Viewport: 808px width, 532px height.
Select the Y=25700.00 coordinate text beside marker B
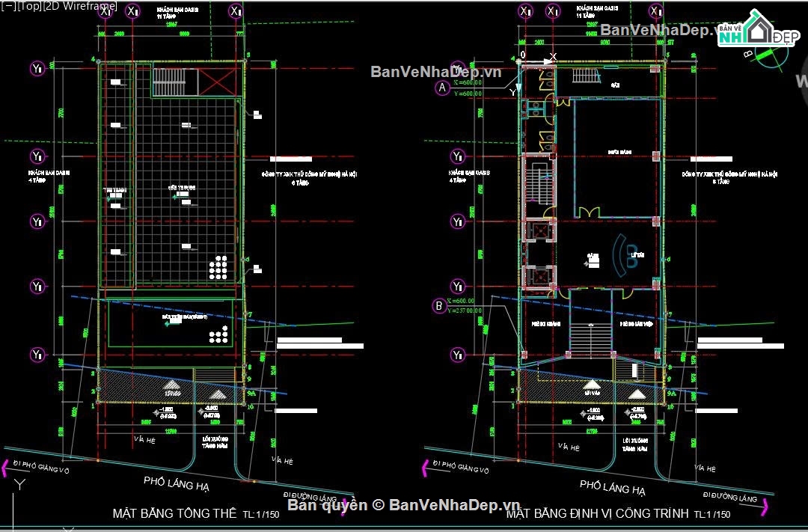(465, 311)
